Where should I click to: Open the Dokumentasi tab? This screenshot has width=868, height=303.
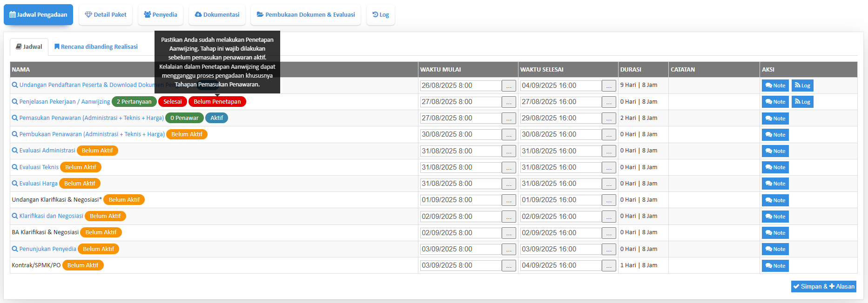point(217,15)
